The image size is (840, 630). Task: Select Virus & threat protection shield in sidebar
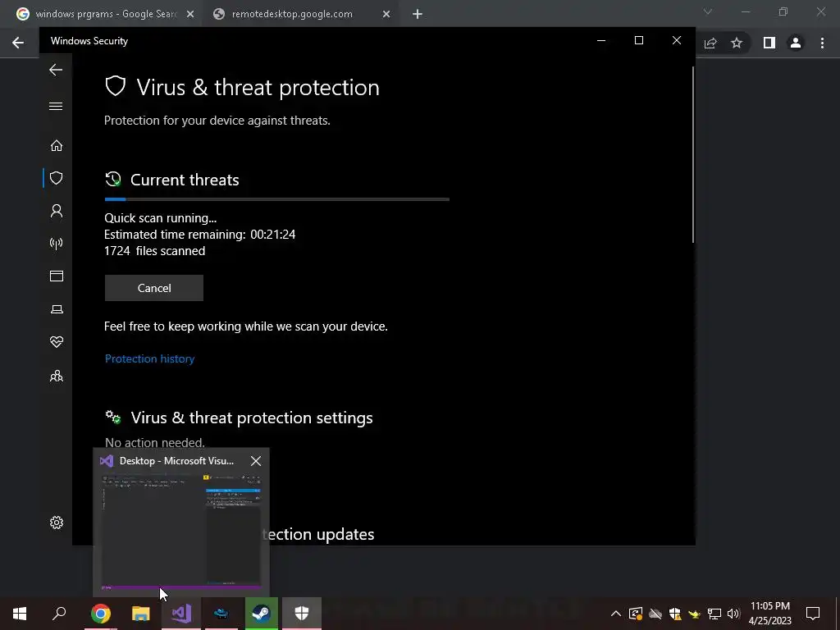point(57,178)
